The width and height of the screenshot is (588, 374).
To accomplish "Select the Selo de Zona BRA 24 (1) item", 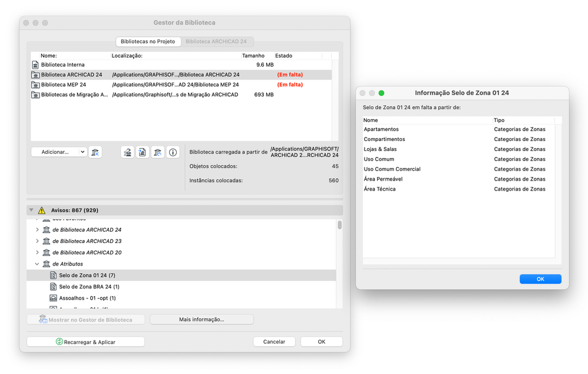I will pyautogui.click(x=181, y=287).
